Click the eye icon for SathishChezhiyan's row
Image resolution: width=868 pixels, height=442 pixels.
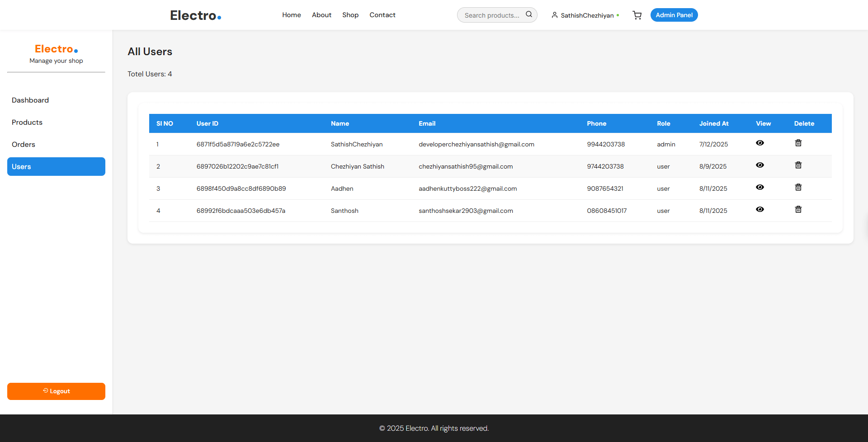click(759, 143)
